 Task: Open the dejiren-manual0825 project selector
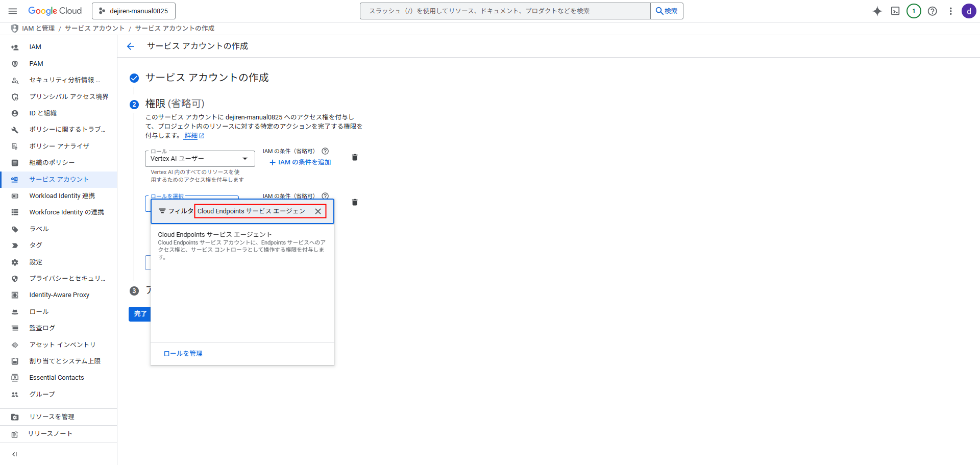[134, 11]
